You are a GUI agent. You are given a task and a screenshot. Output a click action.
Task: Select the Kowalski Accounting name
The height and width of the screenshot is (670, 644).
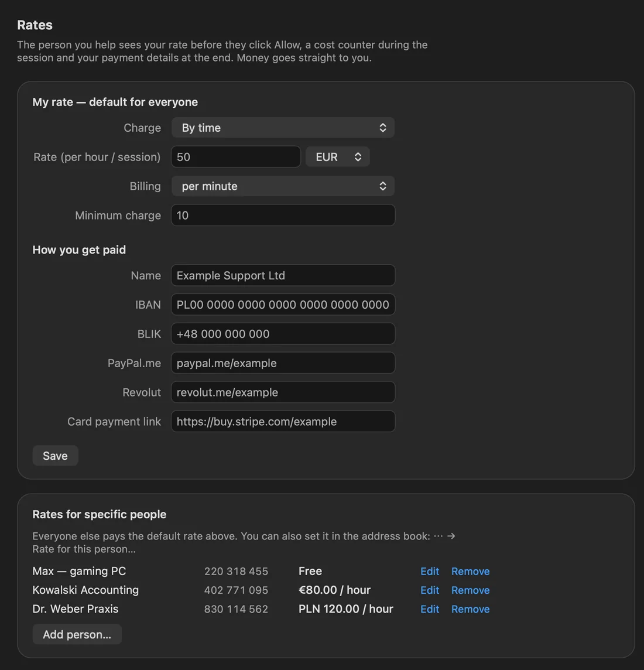[85, 590]
